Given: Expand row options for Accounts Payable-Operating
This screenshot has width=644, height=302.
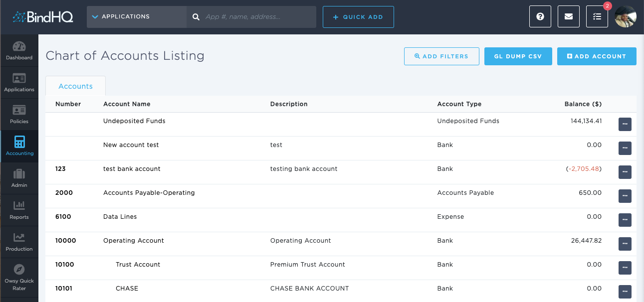Looking at the screenshot, I should click(625, 196).
